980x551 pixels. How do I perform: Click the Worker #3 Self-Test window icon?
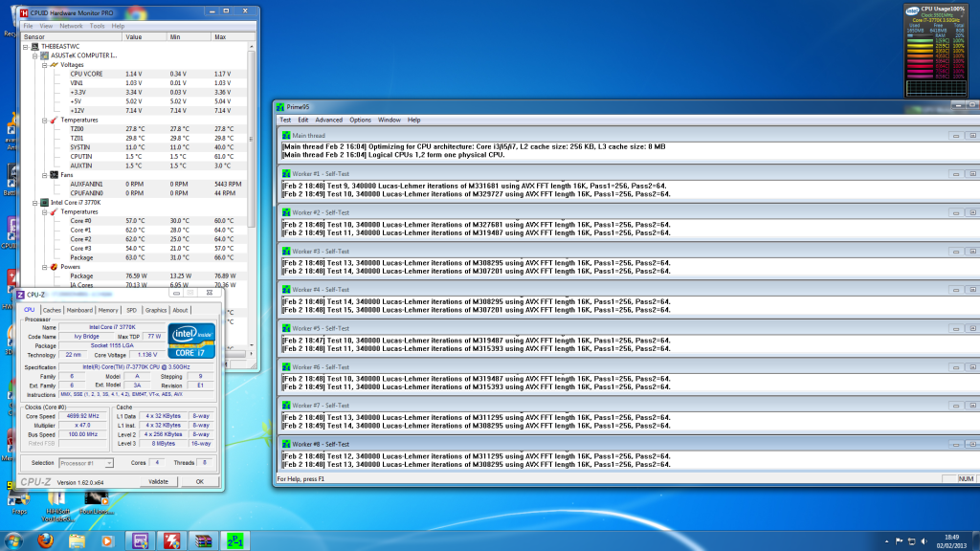pos(286,252)
